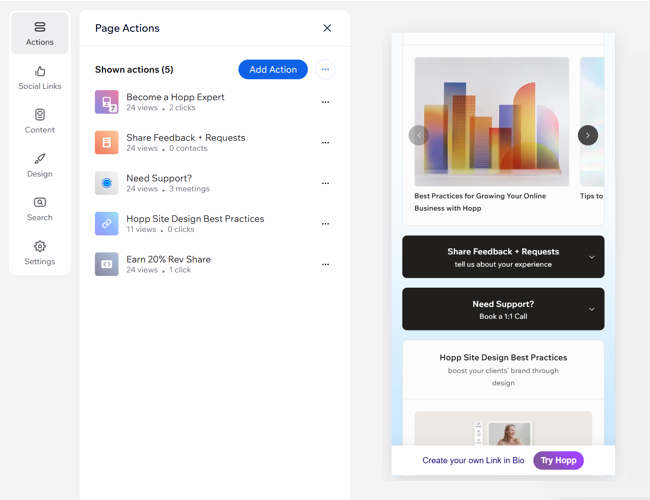Select Hopp Site Design Best Practices list title
The height and width of the screenshot is (500, 650).
pyautogui.click(x=195, y=218)
